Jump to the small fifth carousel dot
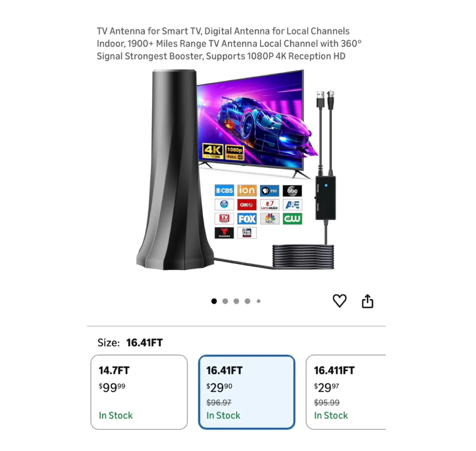Viewport: 476px width, 451px height. click(x=258, y=301)
